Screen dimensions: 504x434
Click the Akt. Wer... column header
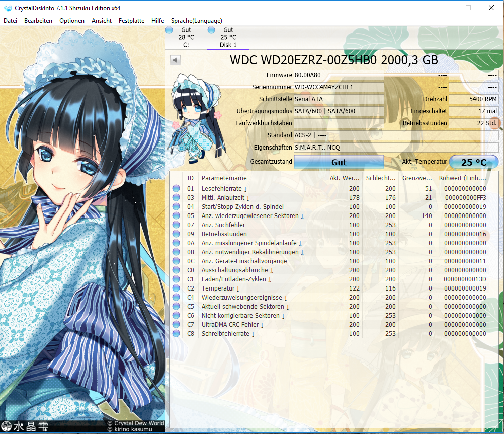(x=344, y=178)
